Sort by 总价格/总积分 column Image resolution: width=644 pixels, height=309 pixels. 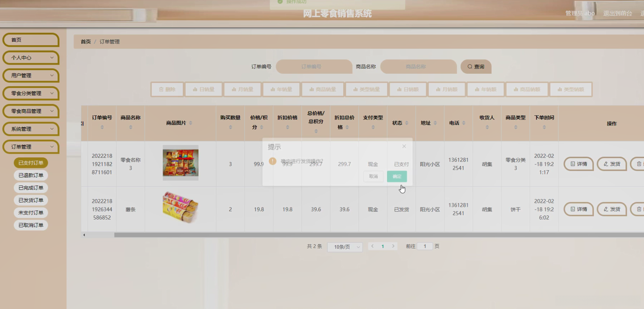[316, 131]
